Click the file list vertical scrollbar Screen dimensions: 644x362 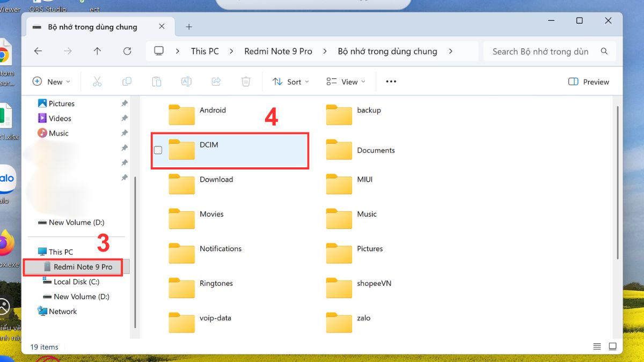tap(619, 182)
